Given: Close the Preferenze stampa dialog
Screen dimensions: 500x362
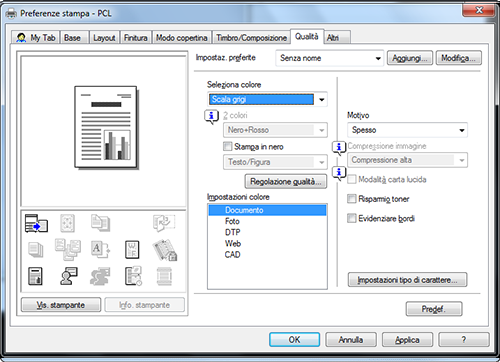Looking at the screenshot, I should click(479, 10).
